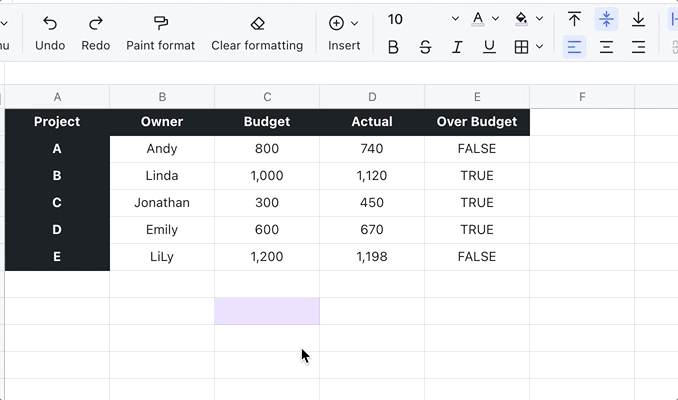This screenshot has width=678, height=400.
Task: Center text horizontally
Action: tap(606, 47)
